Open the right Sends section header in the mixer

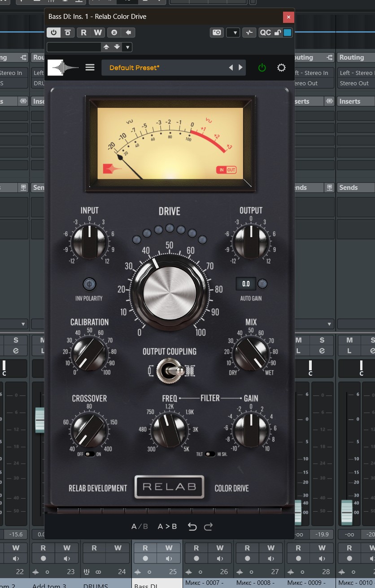[x=356, y=188]
